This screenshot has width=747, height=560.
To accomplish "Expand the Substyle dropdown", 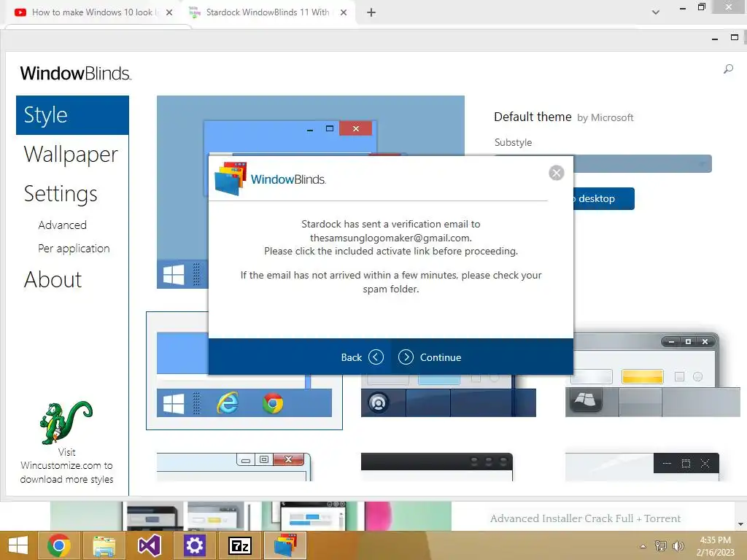I will coord(643,164).
